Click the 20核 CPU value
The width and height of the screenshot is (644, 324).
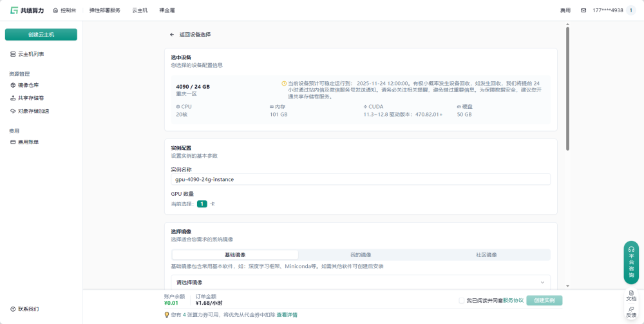(182, 115)
